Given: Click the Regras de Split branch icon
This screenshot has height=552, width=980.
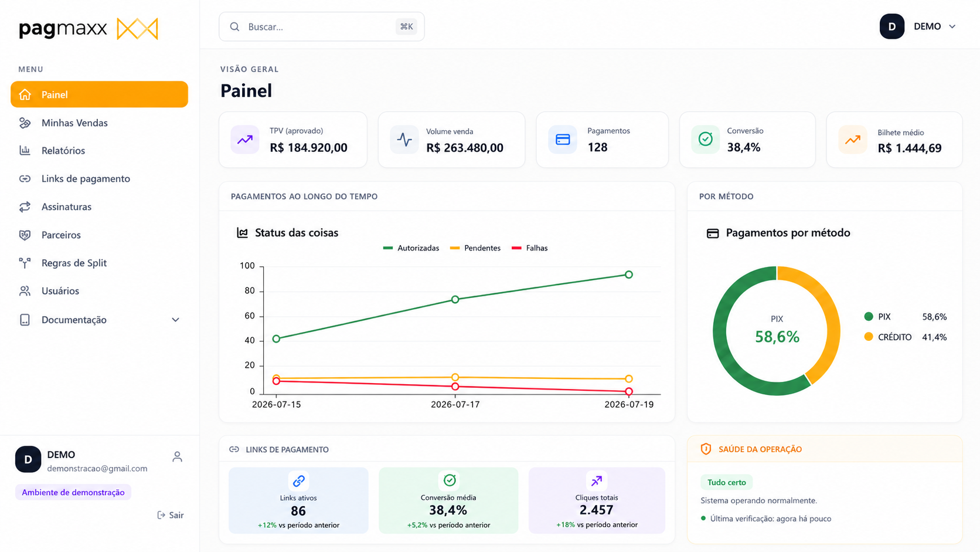Looking at the screenshot, I should [x=25, y=263].
